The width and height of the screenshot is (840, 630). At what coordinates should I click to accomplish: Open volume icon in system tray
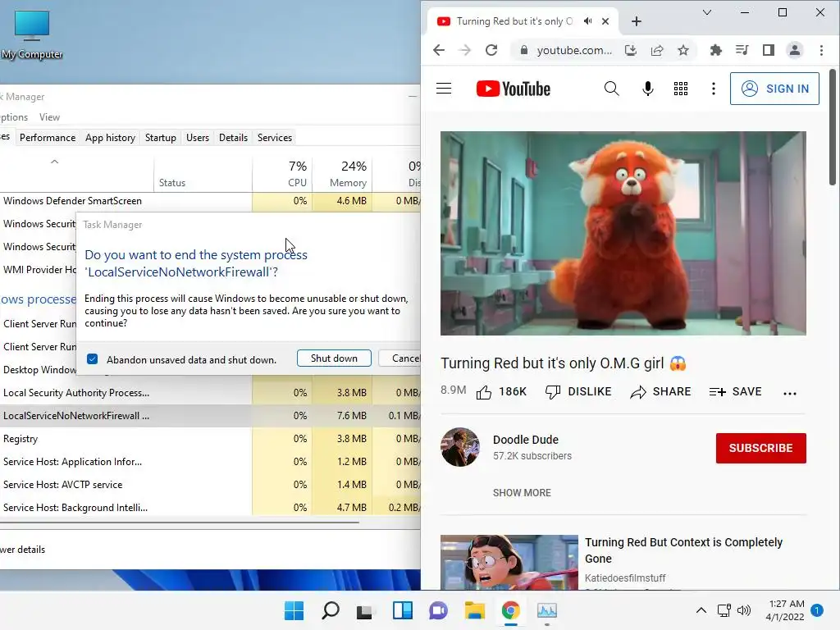pos(743,610)
